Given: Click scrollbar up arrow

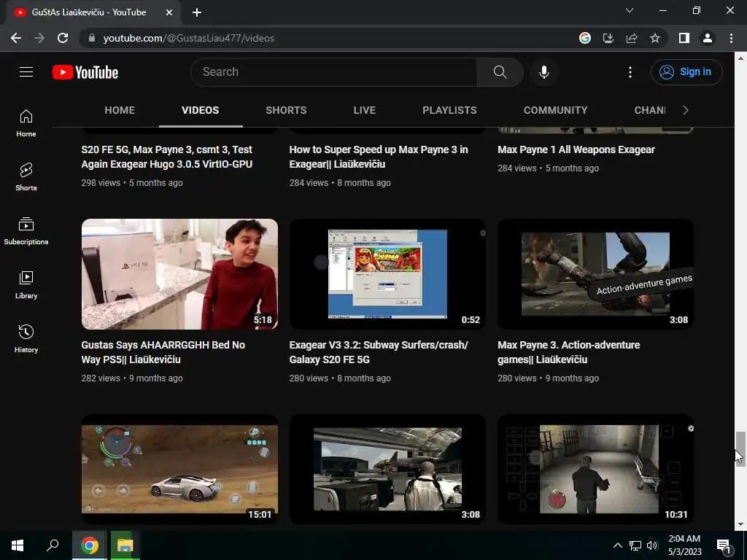Looking at the screenshot, I should (740, 58).
